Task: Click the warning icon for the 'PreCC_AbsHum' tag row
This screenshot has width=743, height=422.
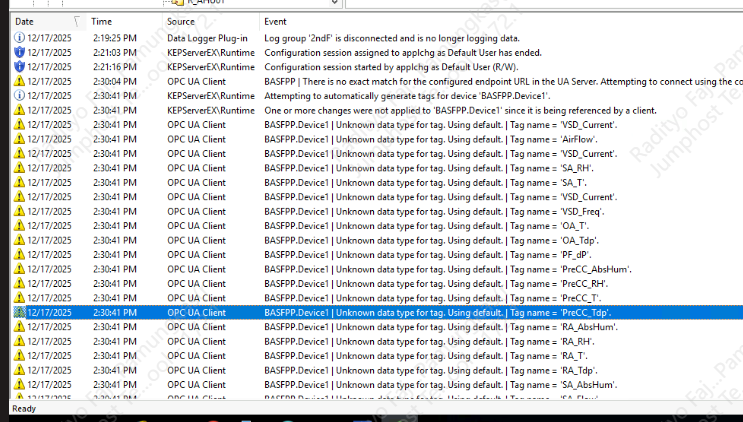Action: point(19,269)
